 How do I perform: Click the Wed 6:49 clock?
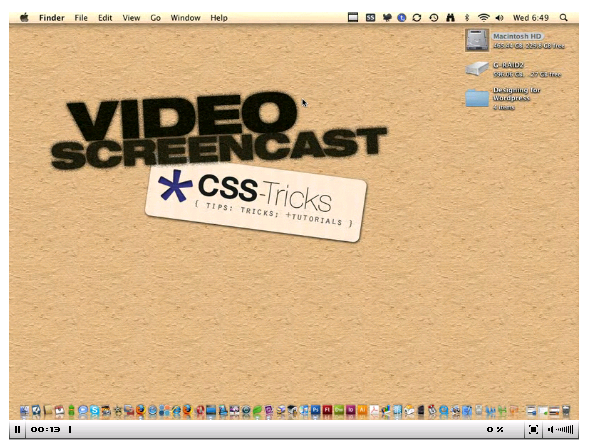coord(531,18)
